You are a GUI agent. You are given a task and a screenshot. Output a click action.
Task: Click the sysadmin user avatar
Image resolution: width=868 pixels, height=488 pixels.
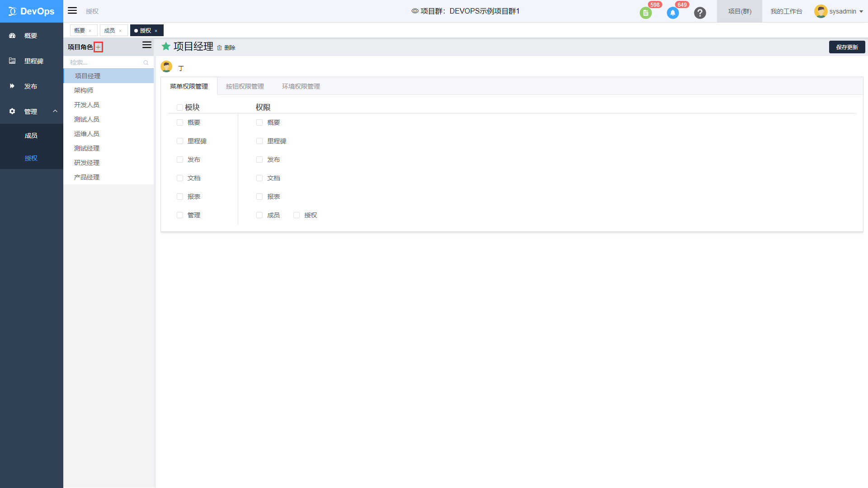click(821, 11)
